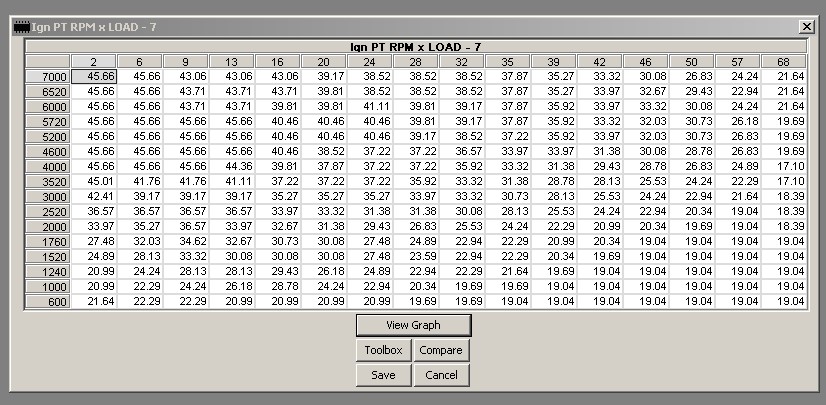Click cell 45.66 at 7000 RPM, load 2

click(93, 76)
